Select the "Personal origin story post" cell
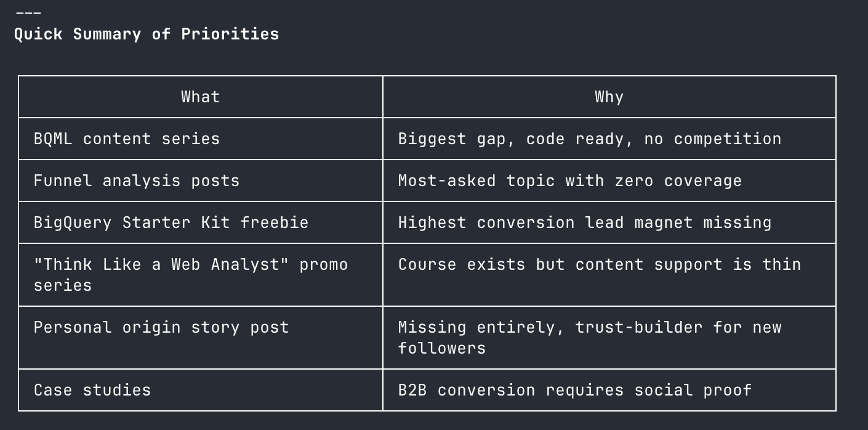The width and height of the screenshot is (868, 430). (x=161, y=327)
